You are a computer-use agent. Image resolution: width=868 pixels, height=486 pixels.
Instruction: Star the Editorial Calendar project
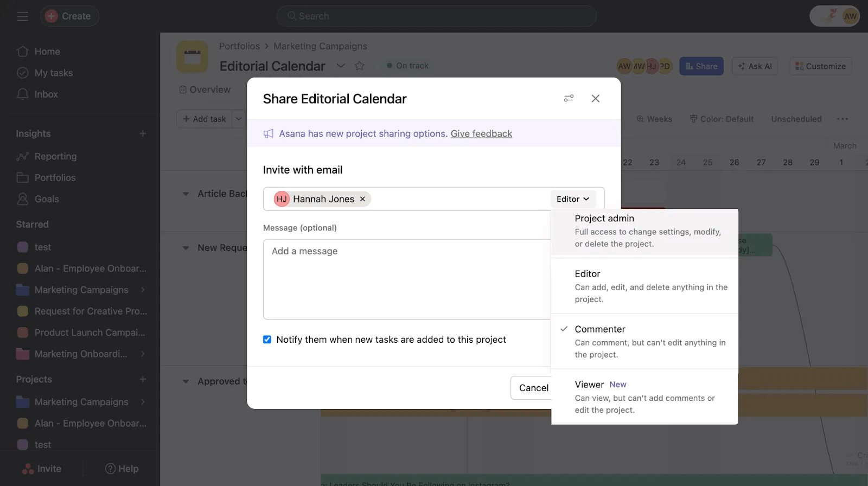point(359,66)
